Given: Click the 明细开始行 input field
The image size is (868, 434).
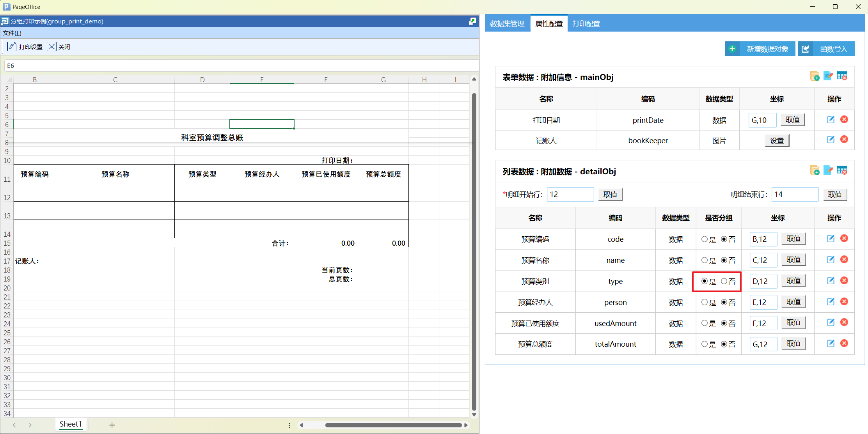Looking at the screenshot, I should [570, 194].
